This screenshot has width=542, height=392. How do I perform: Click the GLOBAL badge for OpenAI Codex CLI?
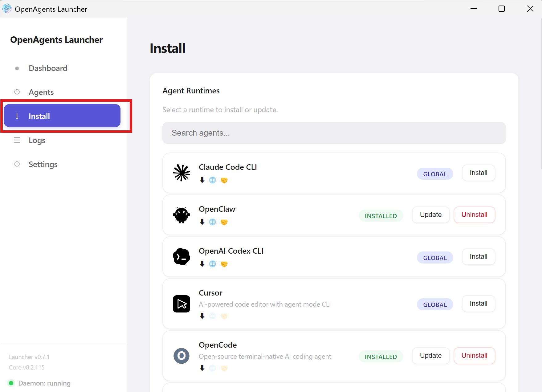(x=435, y=258)
